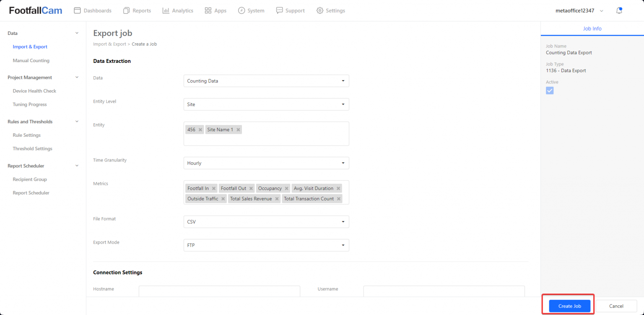Open the File Format dropdown

[x=266, y=221]
